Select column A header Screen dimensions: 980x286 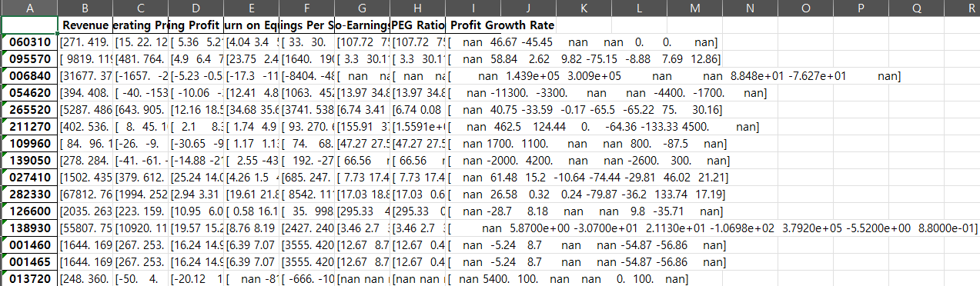(x=29, y=8)
